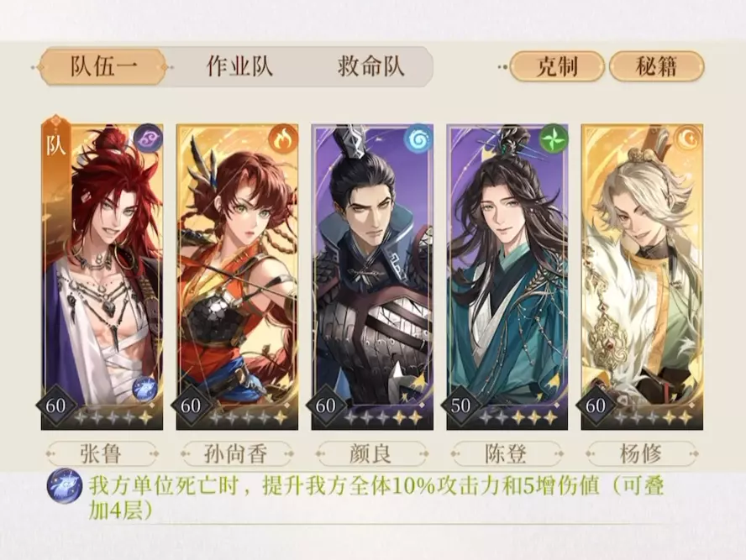Click the purple cloud element icon on 张鲁's card
746x560 pixels.
(x=148, y=139)
